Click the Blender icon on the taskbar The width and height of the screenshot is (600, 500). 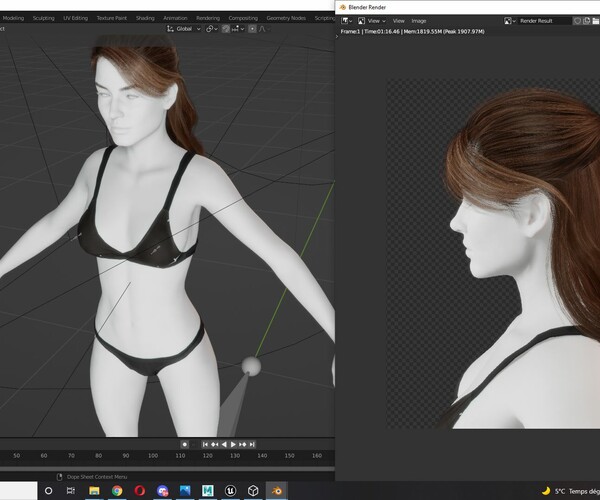(276, 490)
